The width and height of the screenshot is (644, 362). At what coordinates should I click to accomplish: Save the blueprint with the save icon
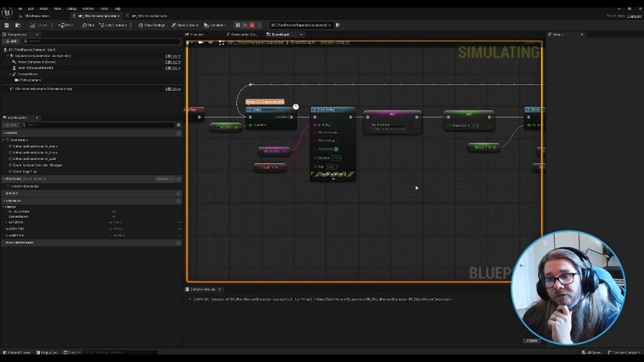[x=7, y=25]
